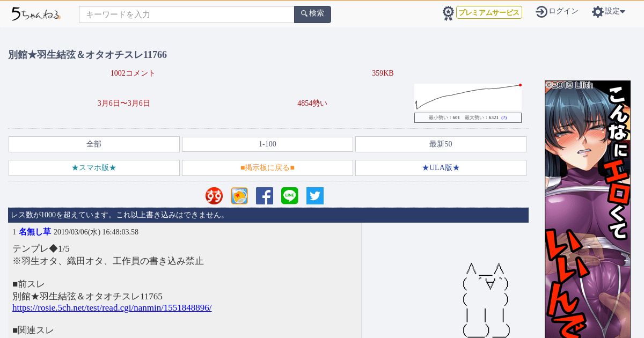Click the 検索 search button
644x338 pixels.
coord(312,14)
